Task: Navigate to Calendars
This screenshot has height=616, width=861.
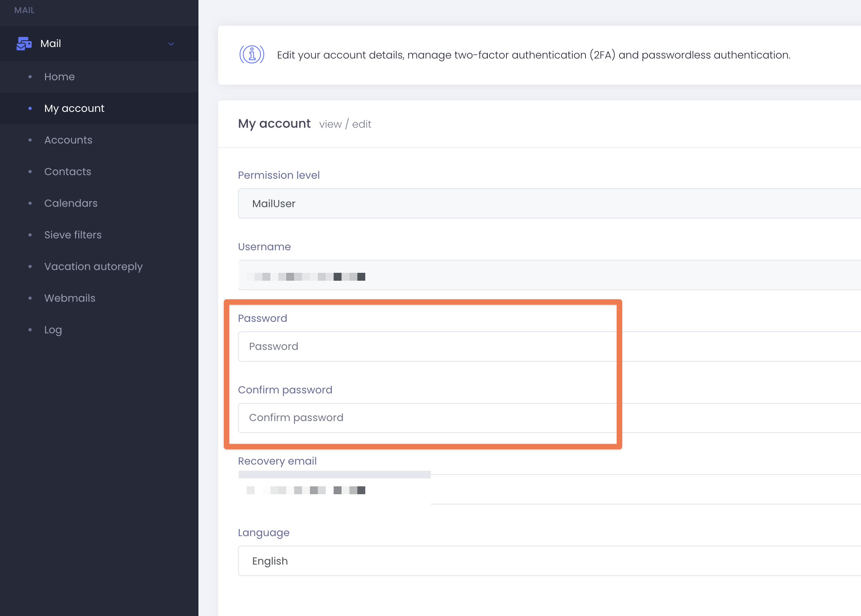Action: click(x=71, y=203)
